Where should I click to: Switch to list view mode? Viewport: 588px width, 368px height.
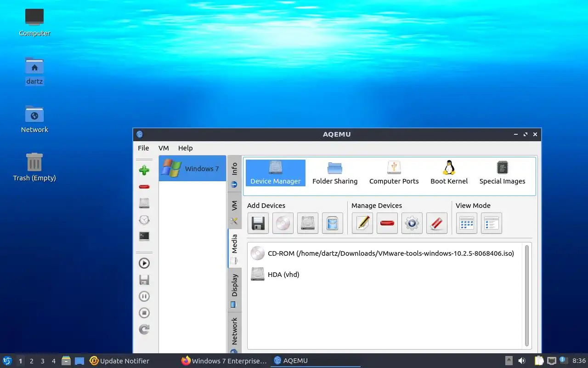tap(491, 223)
